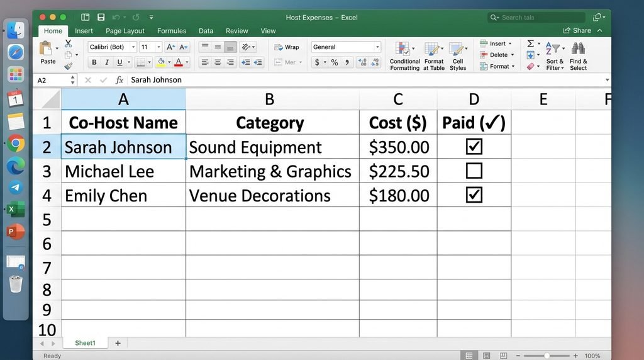Open the Review tab
Viewport: 644px width, 360px height.
coord(237,31)
